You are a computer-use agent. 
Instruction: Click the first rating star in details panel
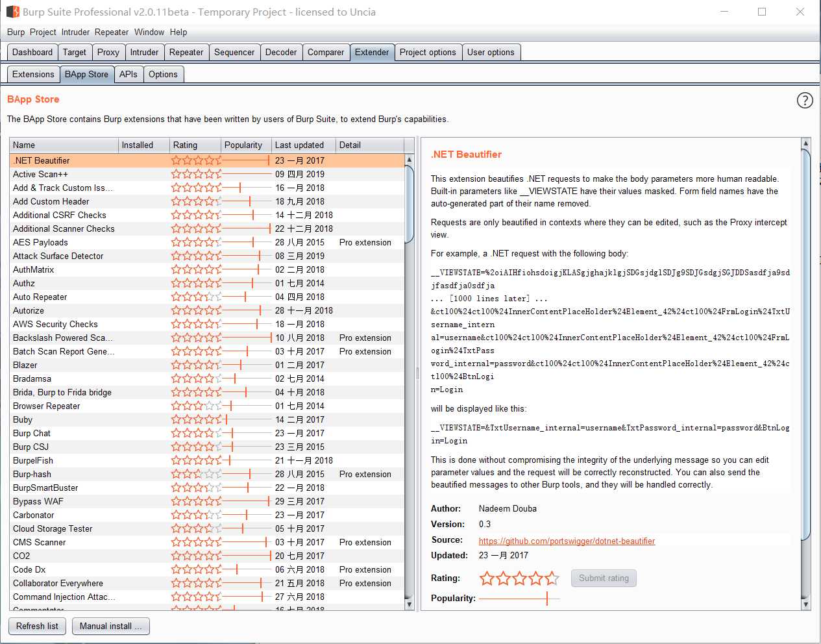click(487, 578)
